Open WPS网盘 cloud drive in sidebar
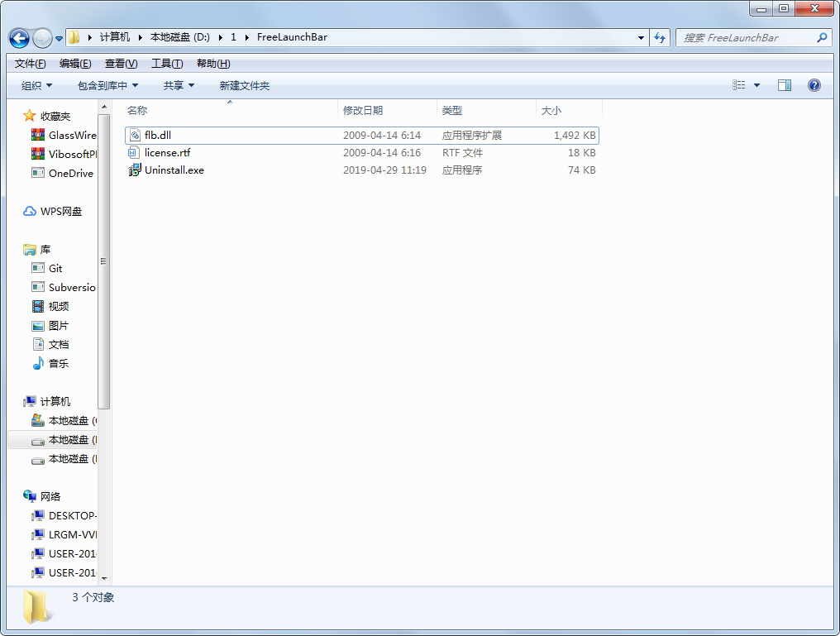 tap(60, 212)
